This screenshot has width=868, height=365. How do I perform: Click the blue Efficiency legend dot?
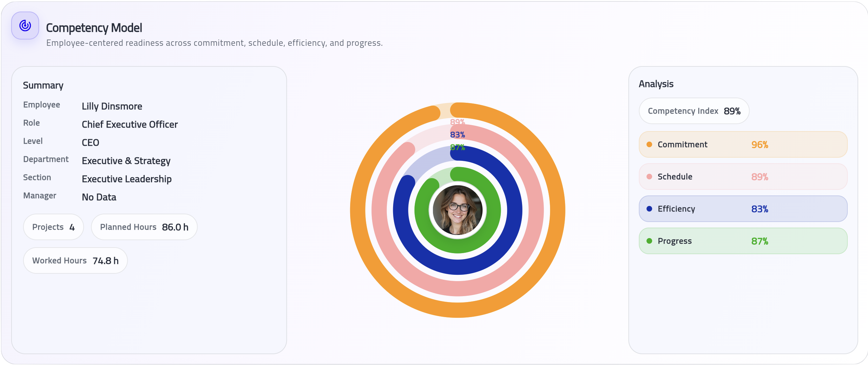click(x=649, y=209)
